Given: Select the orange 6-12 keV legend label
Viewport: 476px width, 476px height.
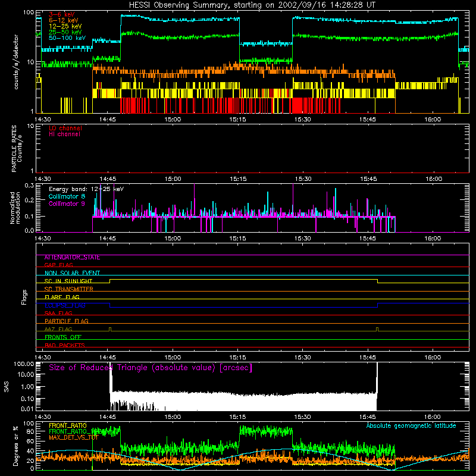Looking at the screenshot, I should pos(64,20).
